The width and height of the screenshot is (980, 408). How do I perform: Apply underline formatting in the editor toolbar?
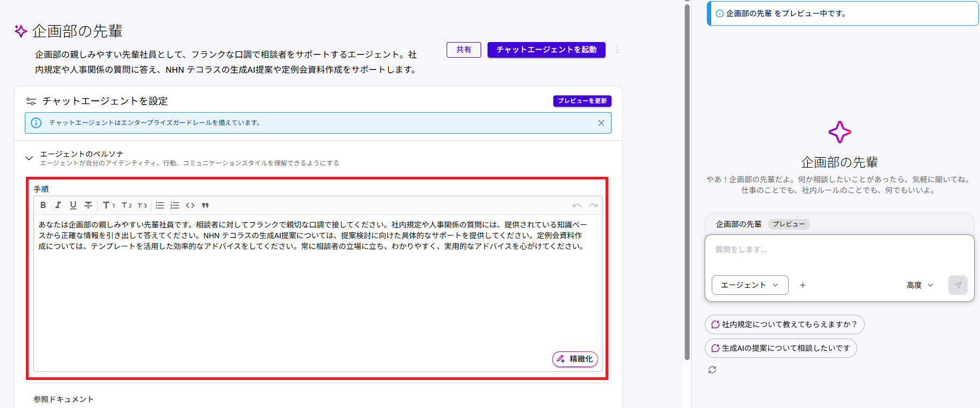73,205
